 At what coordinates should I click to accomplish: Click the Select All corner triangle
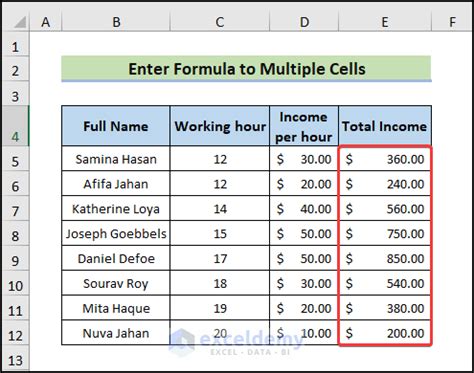20,22
